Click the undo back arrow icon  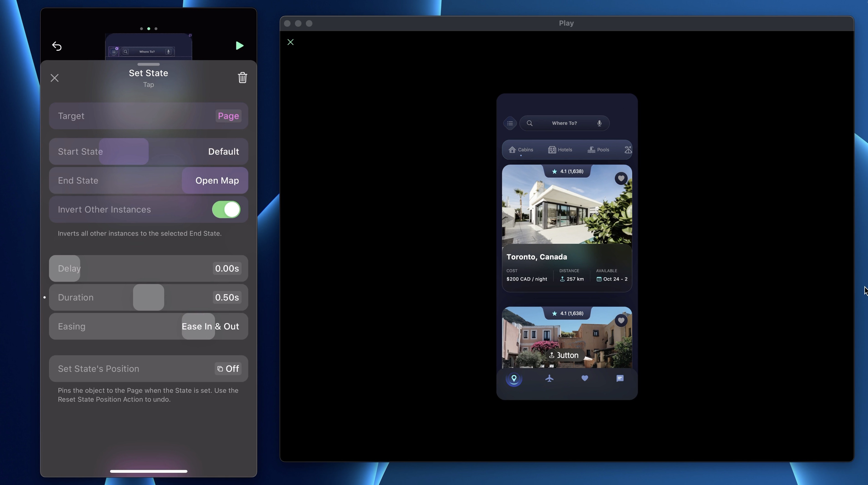click(57, 46)
